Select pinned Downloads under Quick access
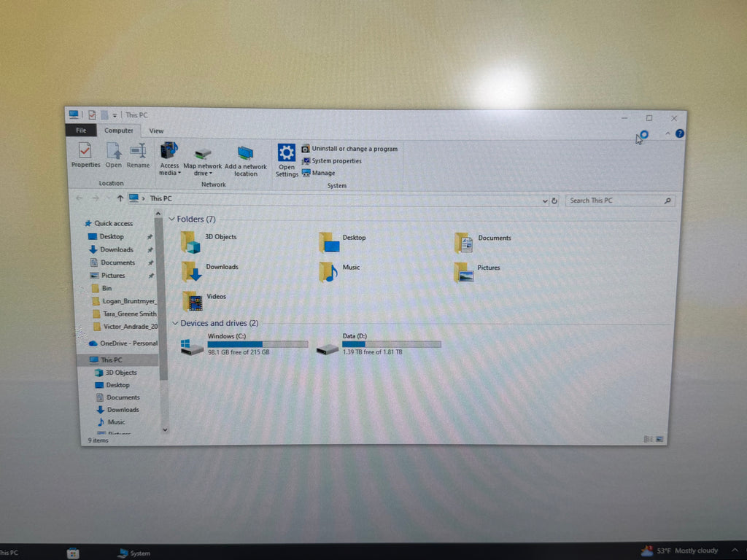The image size is (747, 560). pyautogui.click(x=111, y=249)
